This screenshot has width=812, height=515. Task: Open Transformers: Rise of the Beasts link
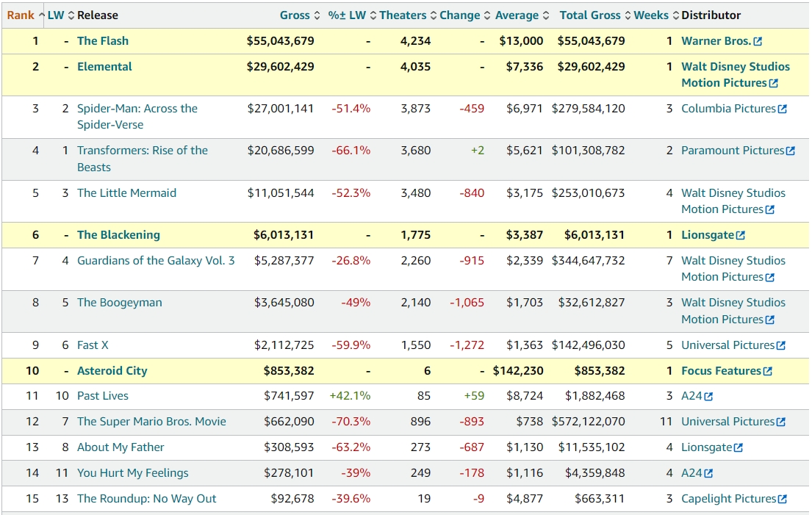143,159
